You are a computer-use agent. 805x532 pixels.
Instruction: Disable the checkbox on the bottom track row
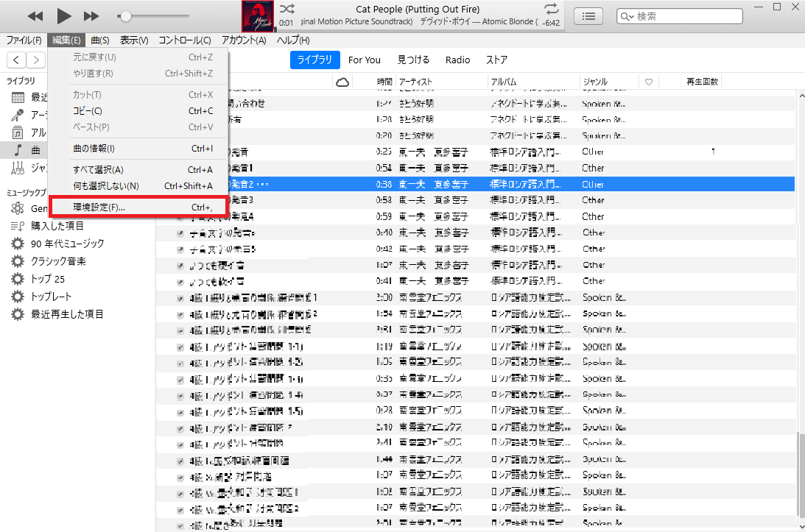click(179, 523)
